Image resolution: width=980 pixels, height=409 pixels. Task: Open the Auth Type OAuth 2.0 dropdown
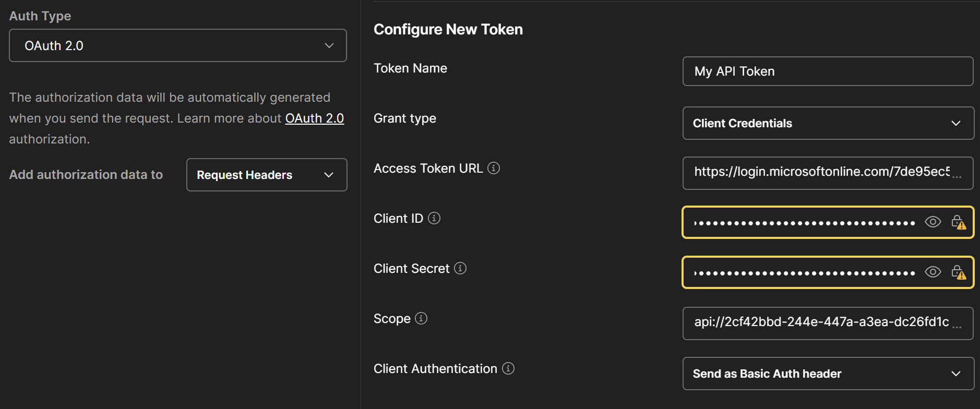pos(178,45)
